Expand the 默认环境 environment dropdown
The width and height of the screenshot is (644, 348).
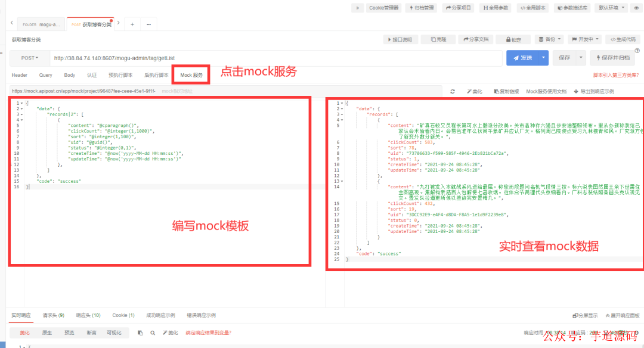coord(611,8)
